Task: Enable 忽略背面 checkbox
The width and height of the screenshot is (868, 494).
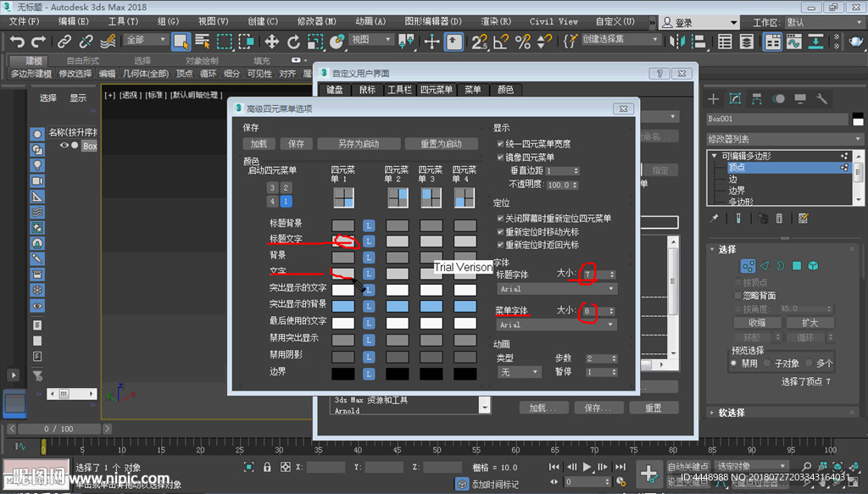Action: pyautogui.click(x=737, y=296)
